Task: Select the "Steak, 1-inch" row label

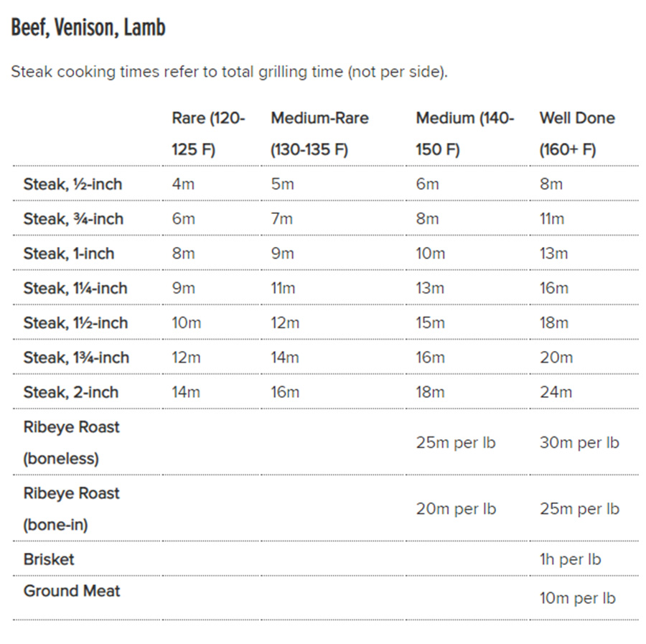Action: tap(69, 253)
